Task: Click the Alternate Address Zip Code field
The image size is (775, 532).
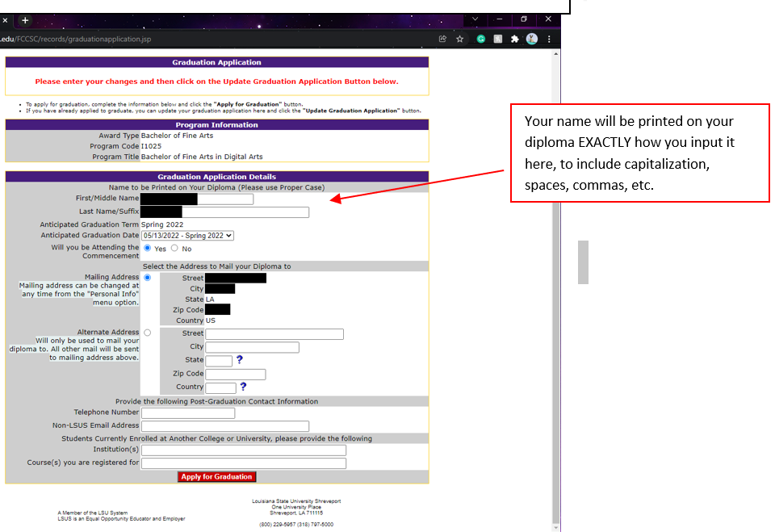Action: click(x=235, y=375)
